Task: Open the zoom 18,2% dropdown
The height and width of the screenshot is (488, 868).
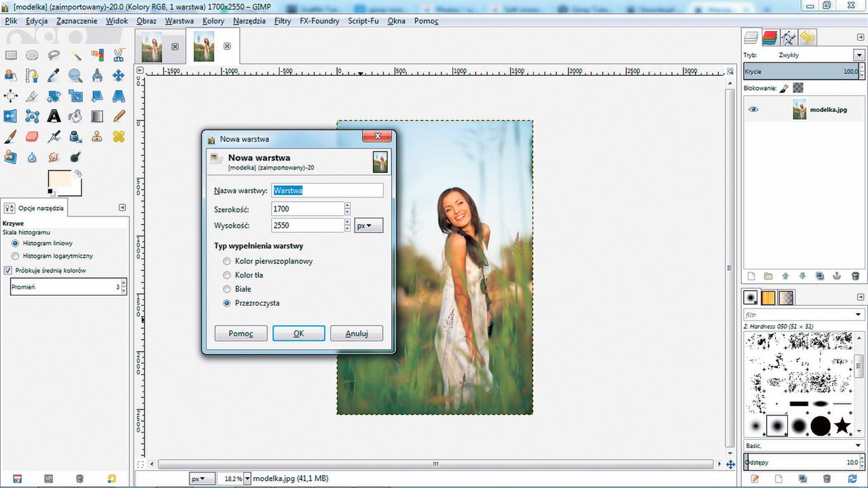Action: click(x=247, y=479)
